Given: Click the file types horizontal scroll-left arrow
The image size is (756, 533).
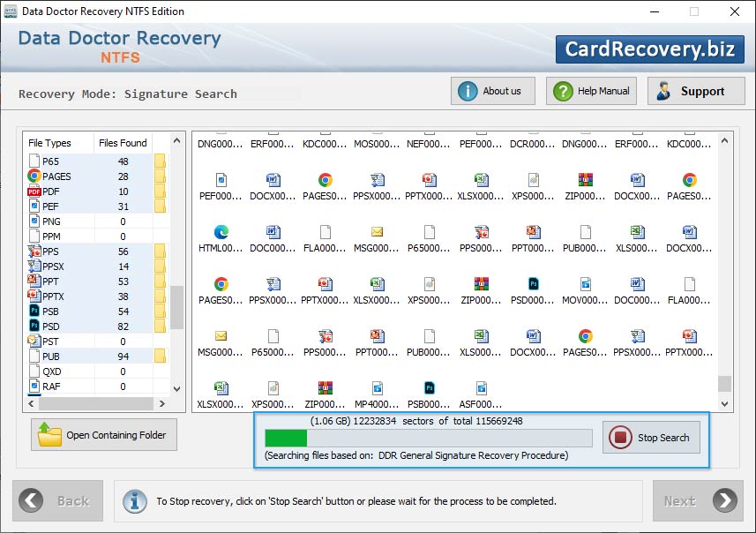Looking at the screenshot, I should [32, 403].
